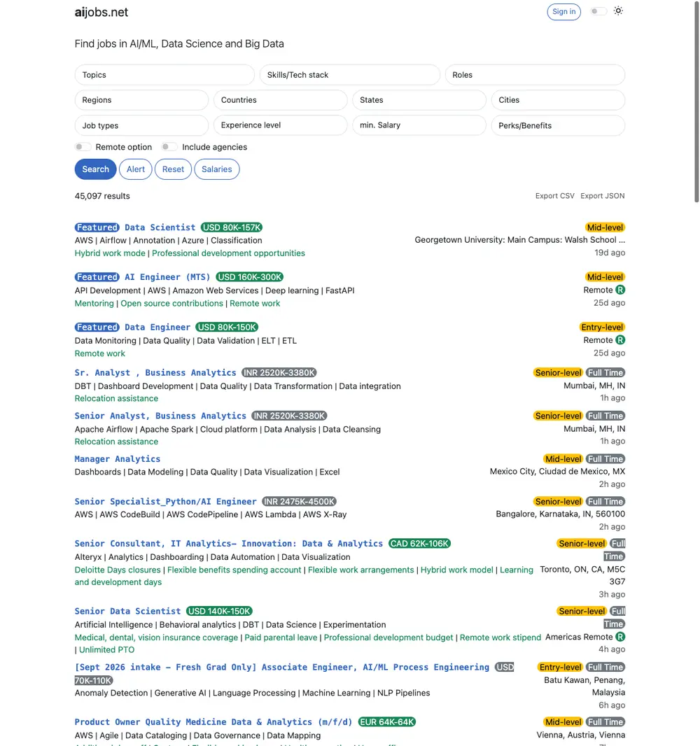
Task: Open the Manager Analytics job
Action: click(x=118, y=459)
